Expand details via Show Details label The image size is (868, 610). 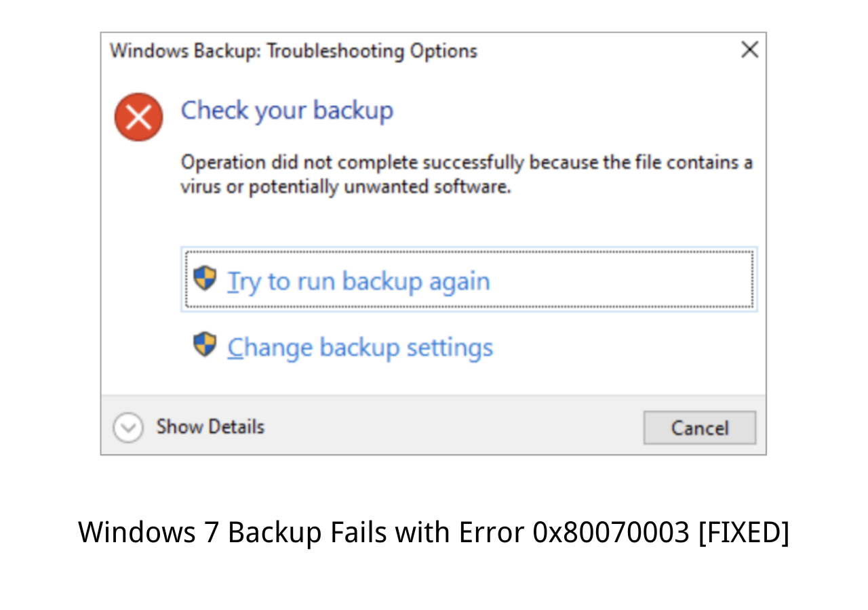pos(210,427)
